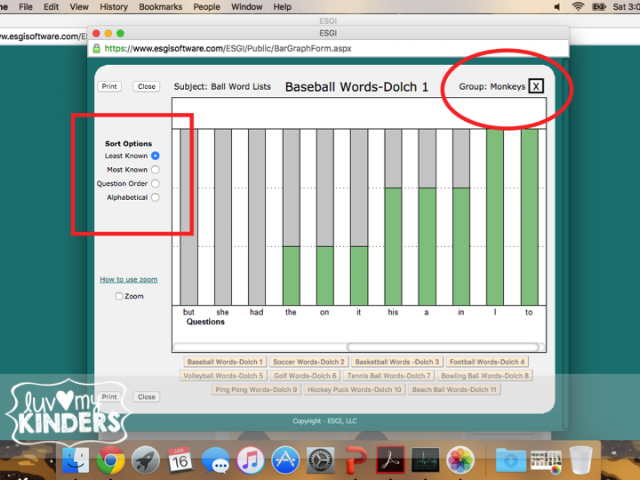Switch to Basketball Words-Dolch 3 graph
Viewport: 640px width, 480px height.
tap(397, 362)
